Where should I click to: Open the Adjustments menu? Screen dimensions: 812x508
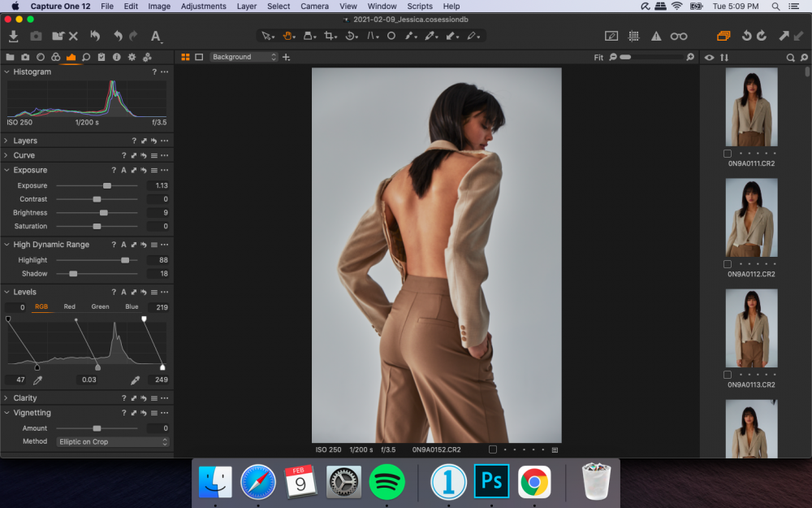(x=203, y=7)
